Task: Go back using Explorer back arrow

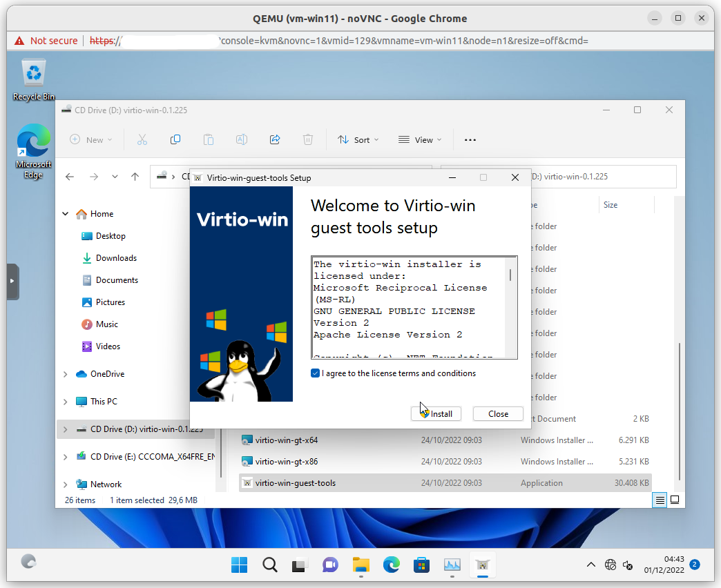Action: 70,177
